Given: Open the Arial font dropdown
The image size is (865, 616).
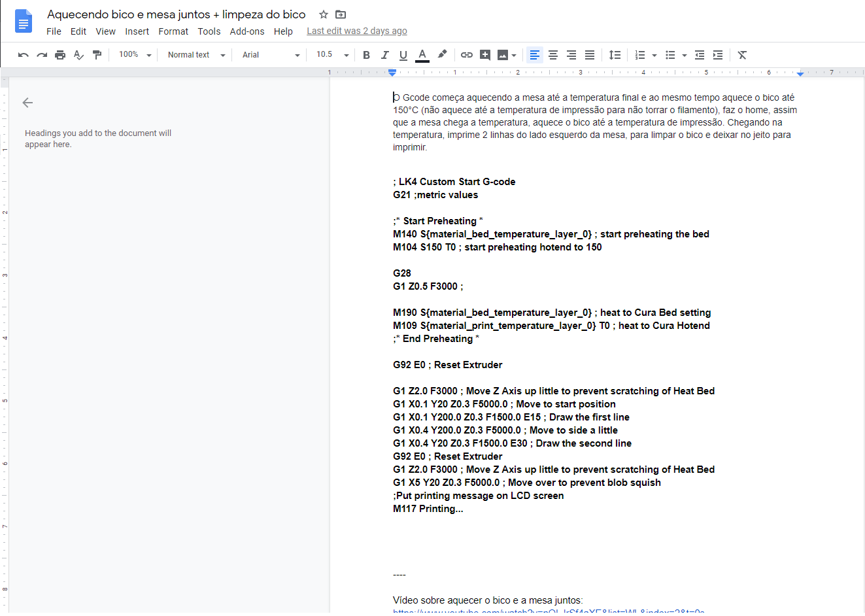Looking at the screenshot, I should pyautogui.click(x=271, y=55).
